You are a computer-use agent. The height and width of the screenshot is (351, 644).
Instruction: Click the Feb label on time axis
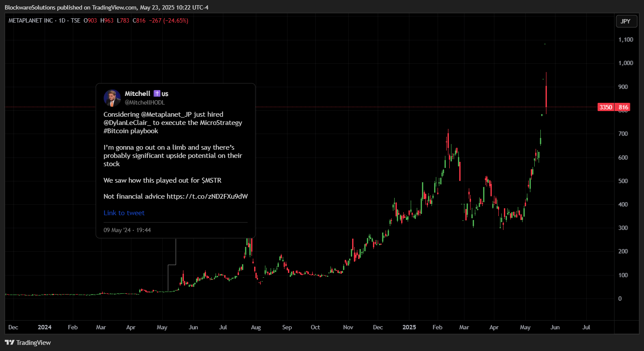point(72,327)
